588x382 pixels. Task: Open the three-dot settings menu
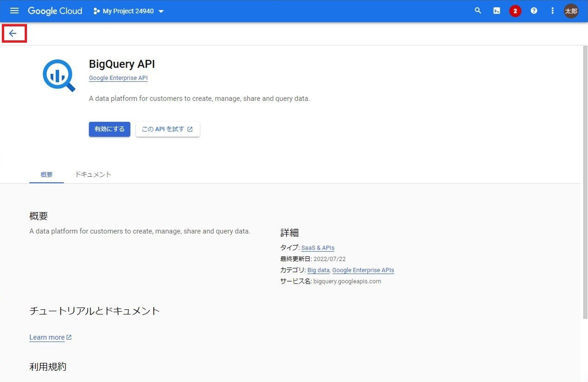click(553, 11)
